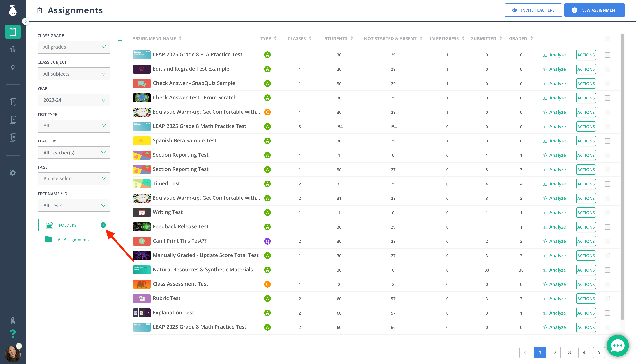Check the Rubric Test row checkbox
This screenshot has width=636, height=364.
(x=607, y=299)
